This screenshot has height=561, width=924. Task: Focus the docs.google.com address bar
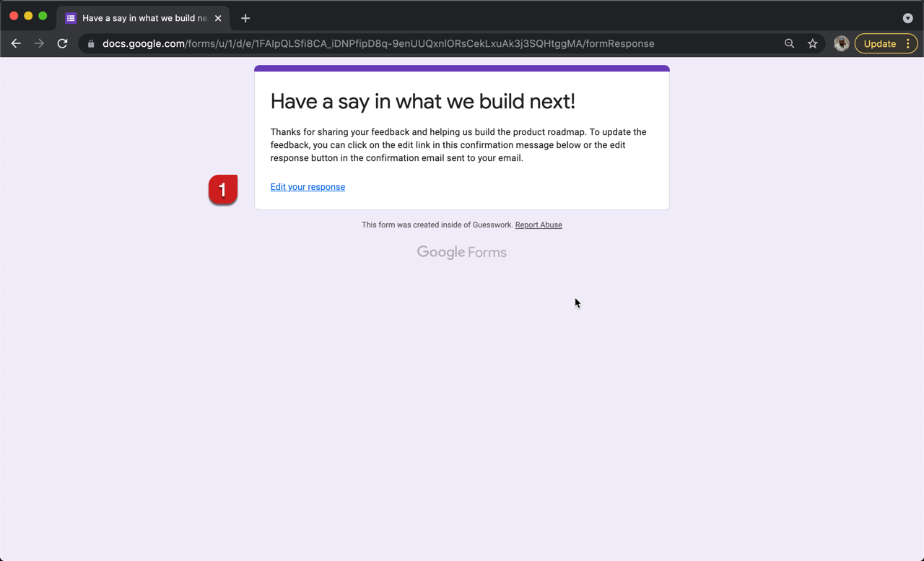pos(433,43)
